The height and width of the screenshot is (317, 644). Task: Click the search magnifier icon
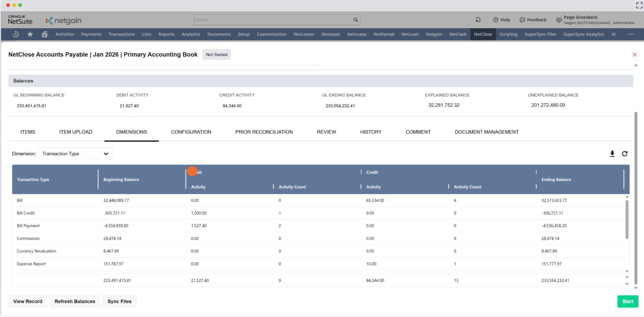[355, 20]
